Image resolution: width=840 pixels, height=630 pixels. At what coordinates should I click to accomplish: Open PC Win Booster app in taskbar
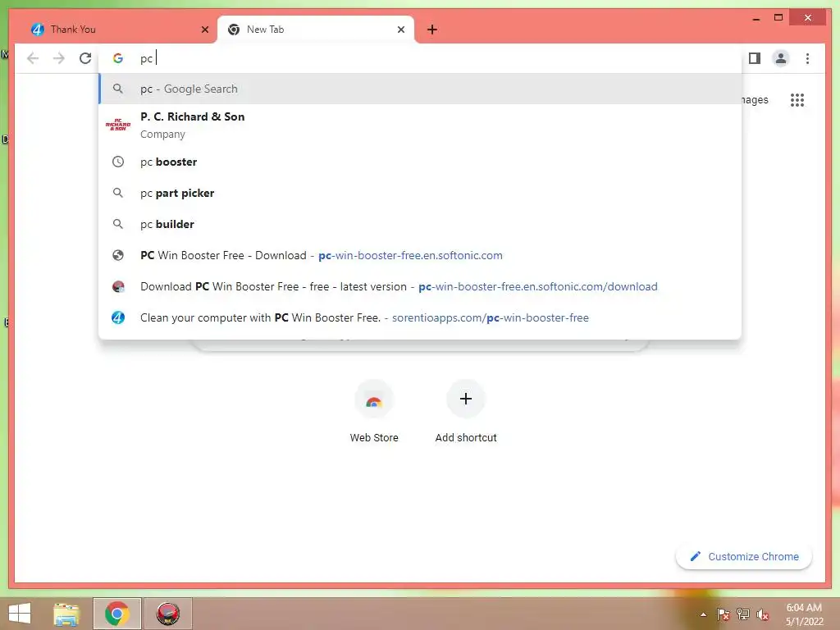tap(167, 614)
